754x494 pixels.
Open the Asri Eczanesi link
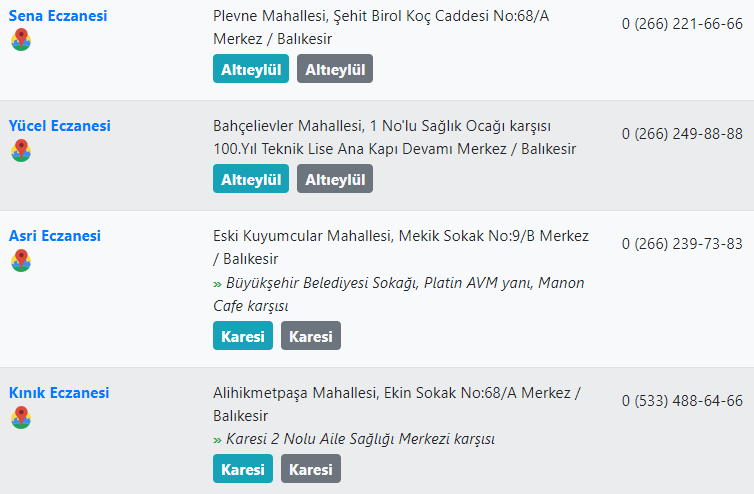tap(55, 236)
